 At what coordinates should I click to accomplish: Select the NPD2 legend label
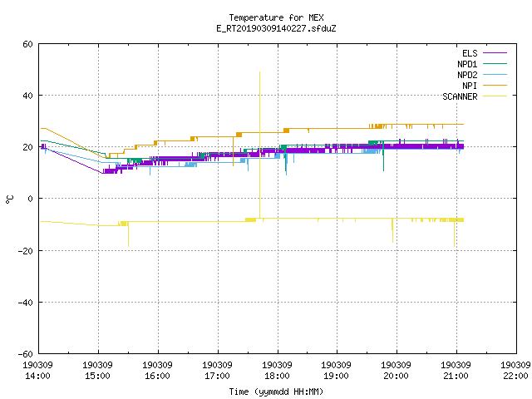point(467,75)
